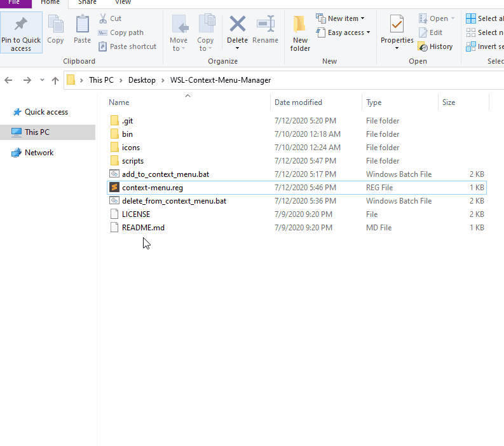504x446 pixels.
Task: Select the bin folder name
Action: click(127, 134)
